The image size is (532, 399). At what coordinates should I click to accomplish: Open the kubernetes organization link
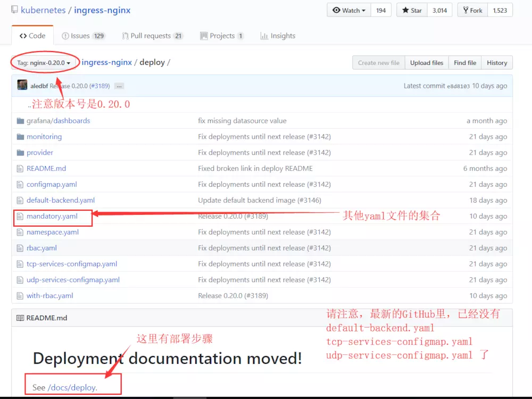(43, 10)
